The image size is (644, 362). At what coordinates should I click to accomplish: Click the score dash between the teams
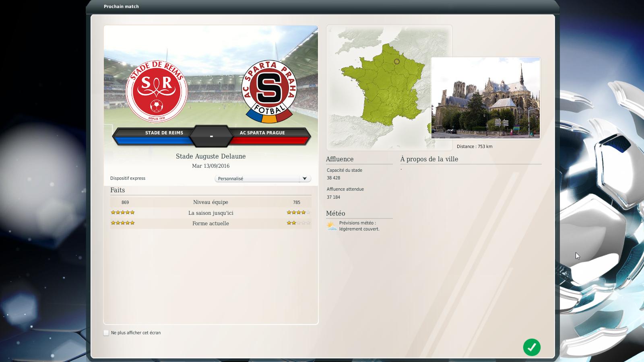211,136
